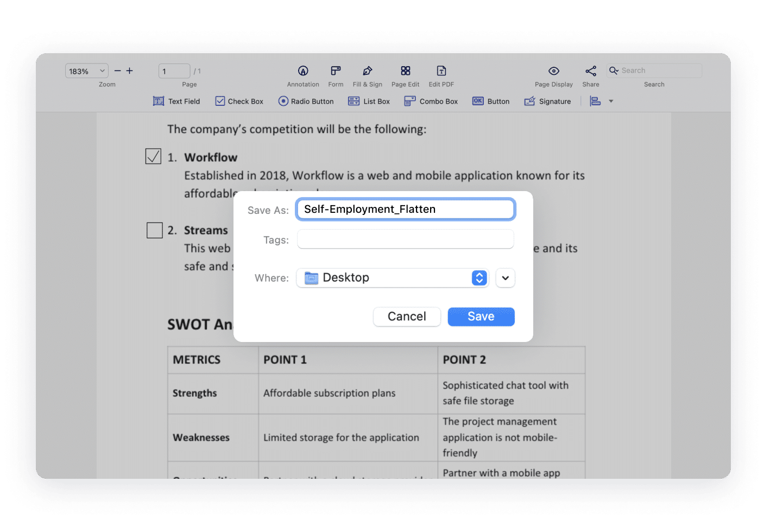This screenshot has width=764, height=532.
Task: Select the Button form tool
Action: click(x=490, y=101)
